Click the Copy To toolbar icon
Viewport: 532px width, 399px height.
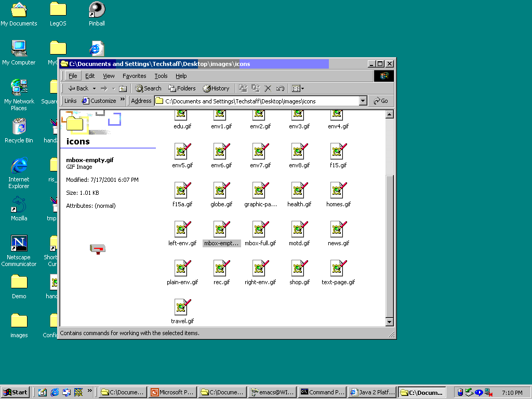[256, 88]
